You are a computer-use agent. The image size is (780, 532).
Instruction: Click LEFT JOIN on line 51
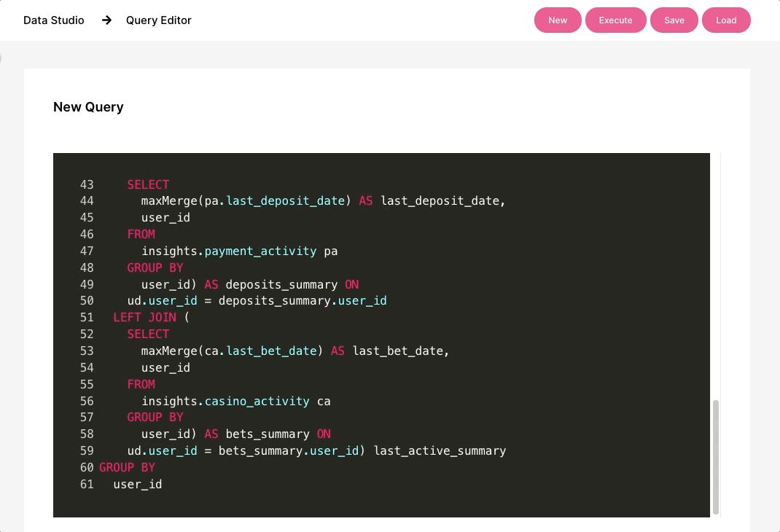(x=145, y=317)
